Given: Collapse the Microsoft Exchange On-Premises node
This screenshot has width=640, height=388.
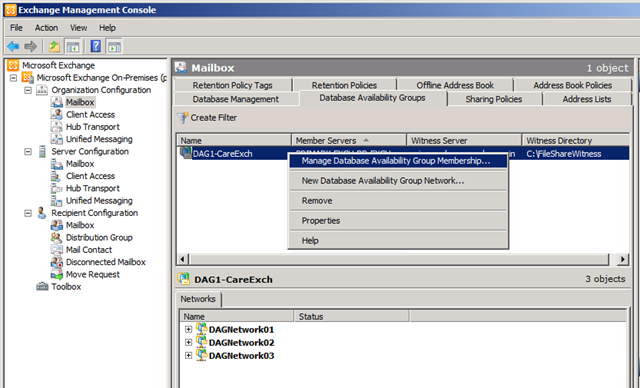Looking at the screenshot, I should (x=13, y=78).
